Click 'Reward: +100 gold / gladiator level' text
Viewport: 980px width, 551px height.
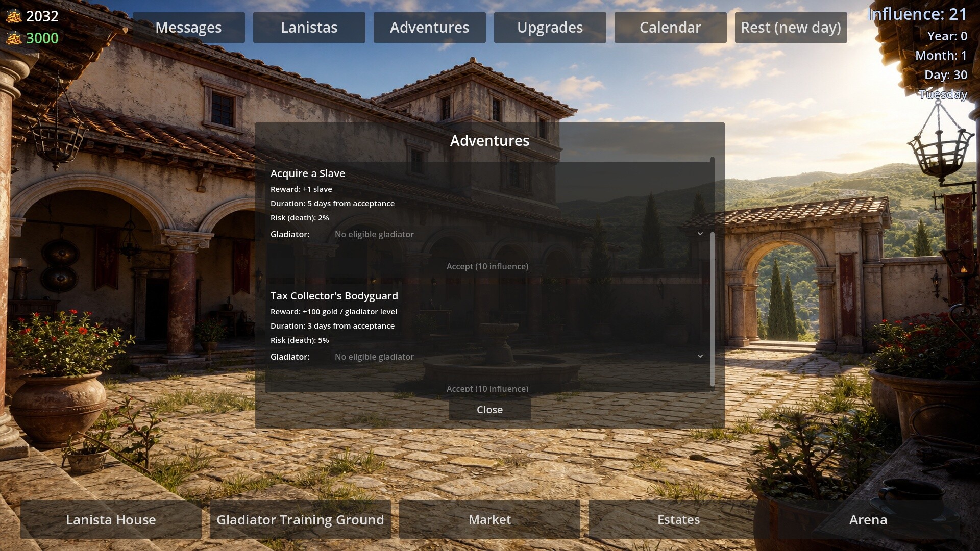point(334,312)
